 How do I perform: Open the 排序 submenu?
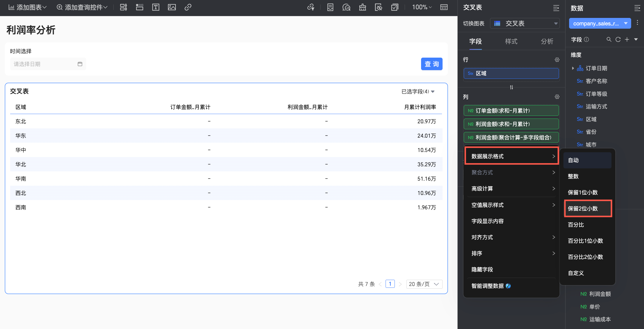click(511, 253)
